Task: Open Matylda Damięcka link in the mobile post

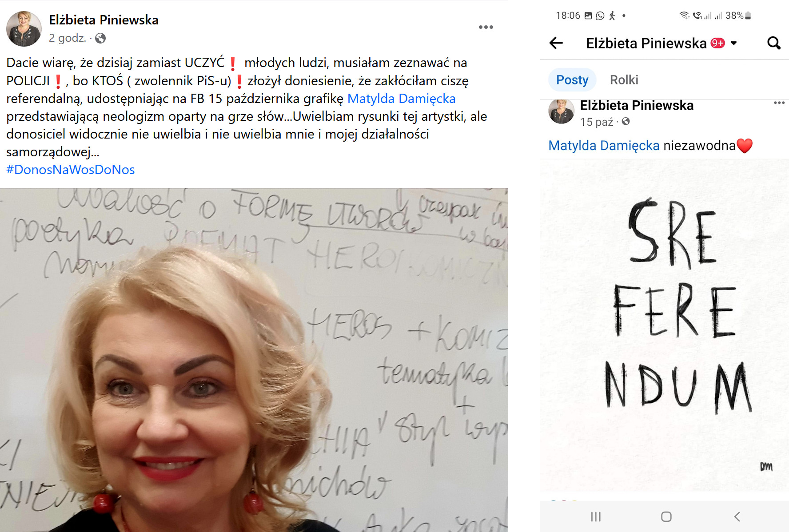Action: point(604,146)
